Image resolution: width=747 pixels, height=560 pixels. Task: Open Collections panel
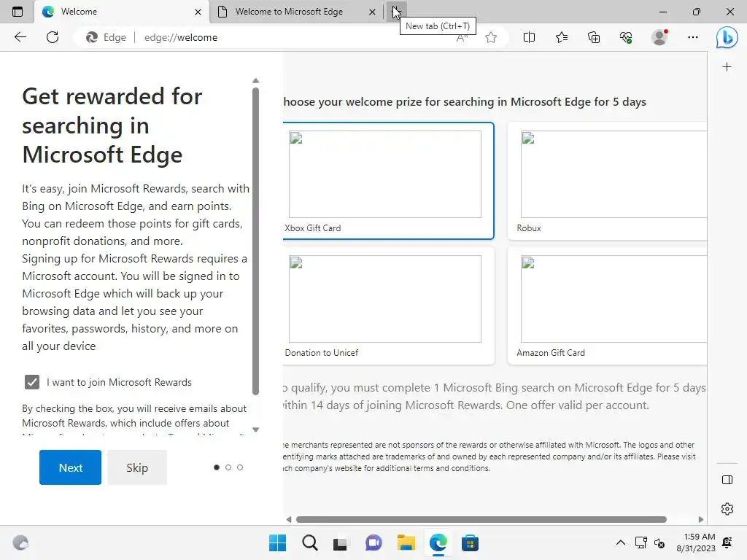coord(594,37)
